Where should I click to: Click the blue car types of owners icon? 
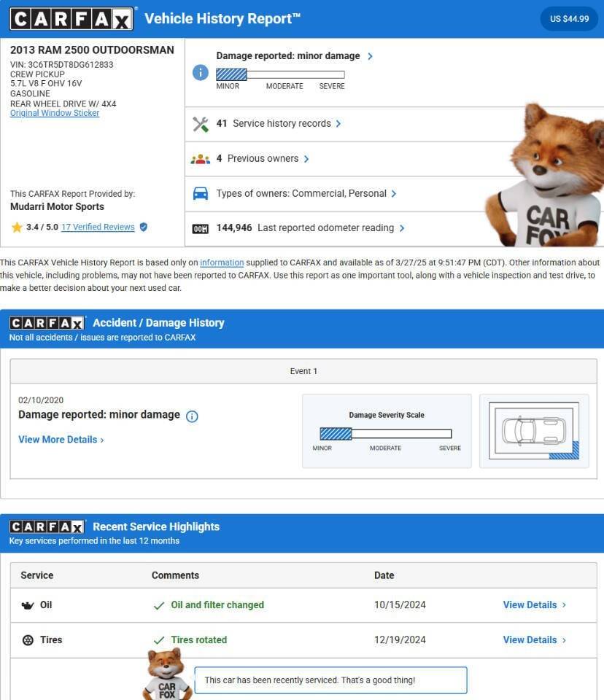coord(200,194)
